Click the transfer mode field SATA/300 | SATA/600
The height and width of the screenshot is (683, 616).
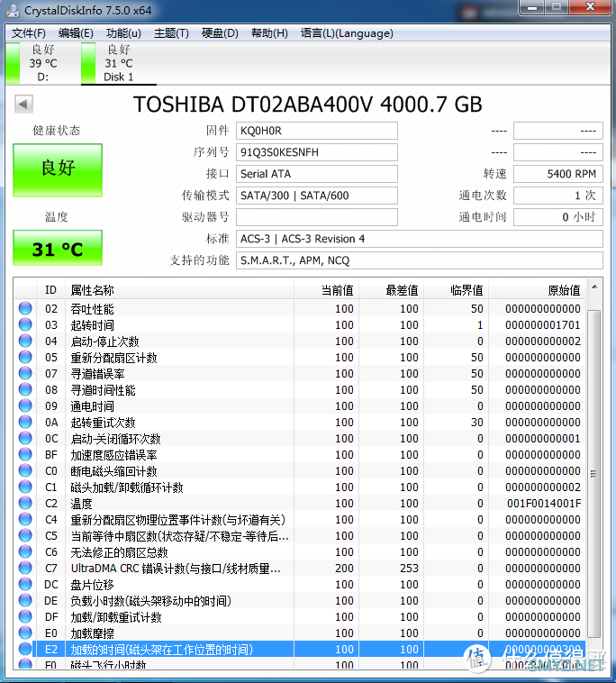point(316,196)
